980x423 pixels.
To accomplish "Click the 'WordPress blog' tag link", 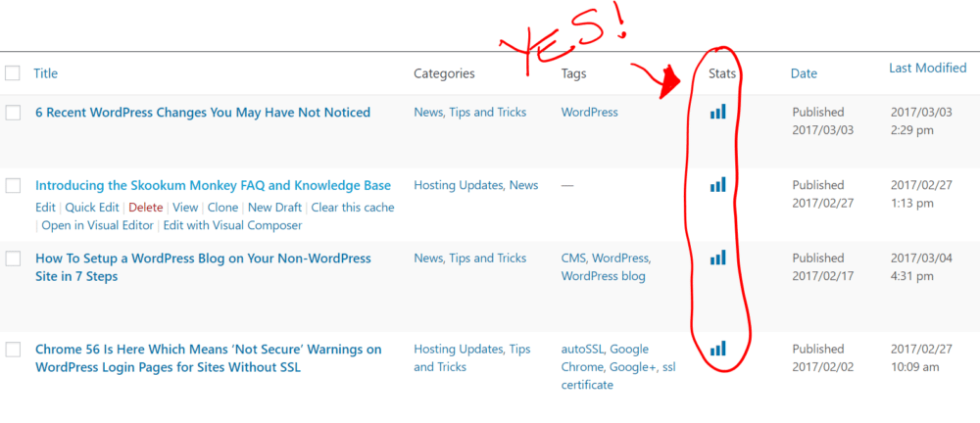I will pos(603,276).
